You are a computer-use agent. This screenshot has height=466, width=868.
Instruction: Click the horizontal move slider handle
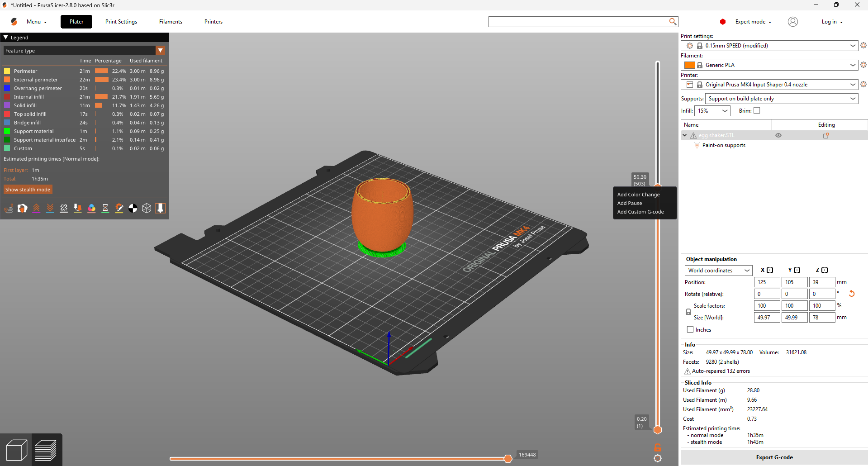[x=508, y=459]
